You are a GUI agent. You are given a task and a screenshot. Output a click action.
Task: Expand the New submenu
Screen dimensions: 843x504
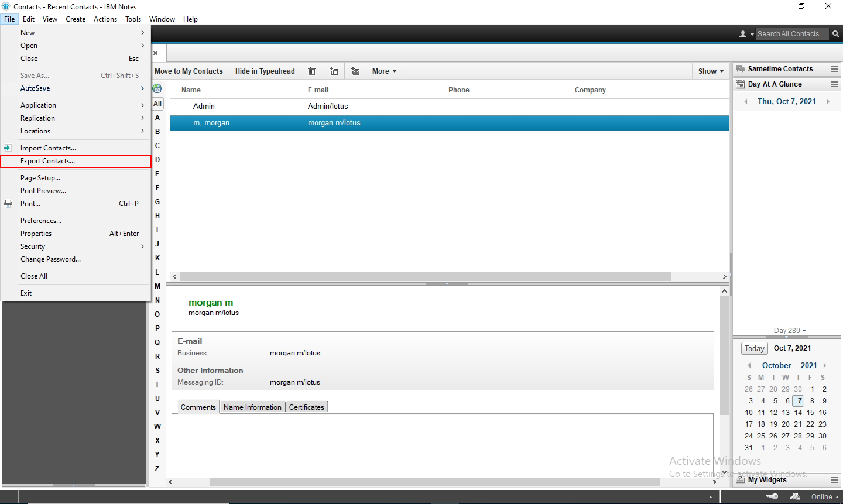(76, 33)
